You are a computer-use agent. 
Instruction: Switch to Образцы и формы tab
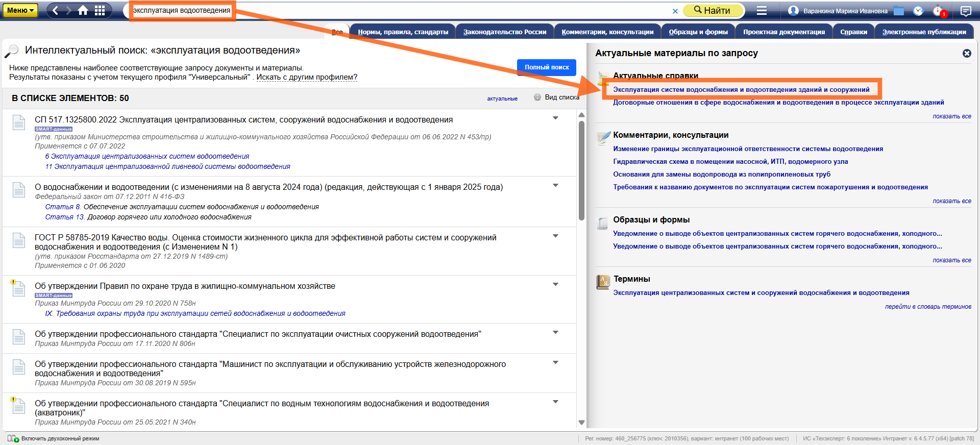click(698, 32)
